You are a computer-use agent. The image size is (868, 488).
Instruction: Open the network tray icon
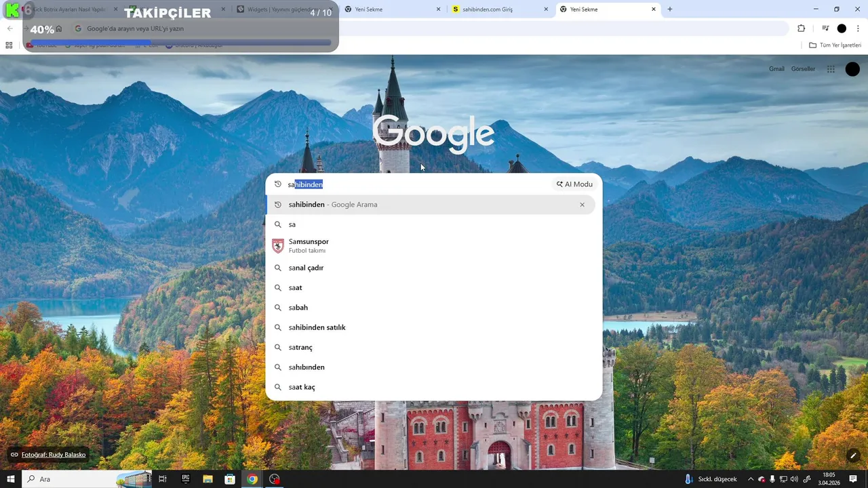click(783, 479)
